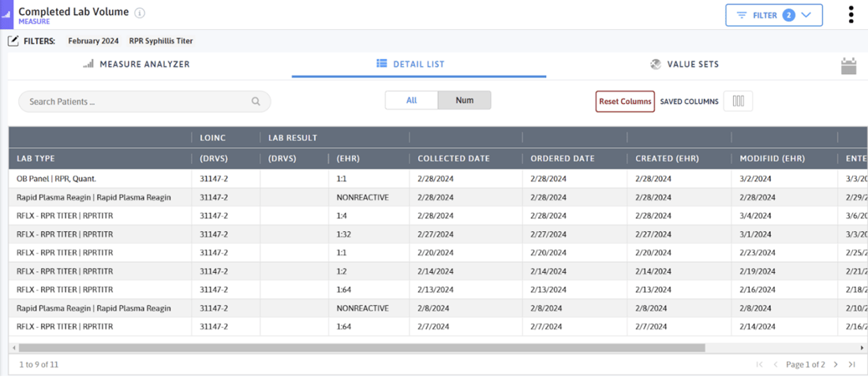Sort by COLLECTED DATE column header
Screen dimensions: 868x384
(x=454, y=158)
